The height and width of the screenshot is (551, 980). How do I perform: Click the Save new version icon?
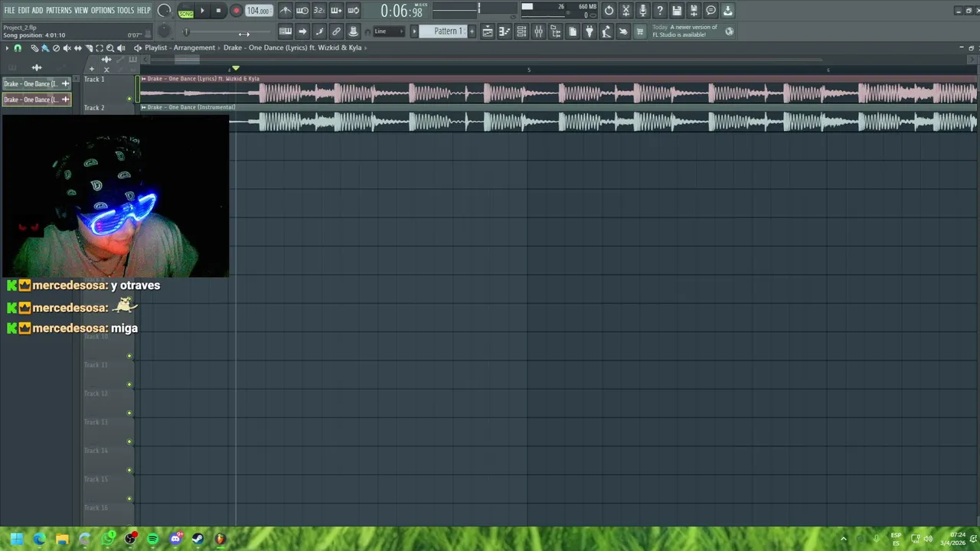tap(694, 11)
